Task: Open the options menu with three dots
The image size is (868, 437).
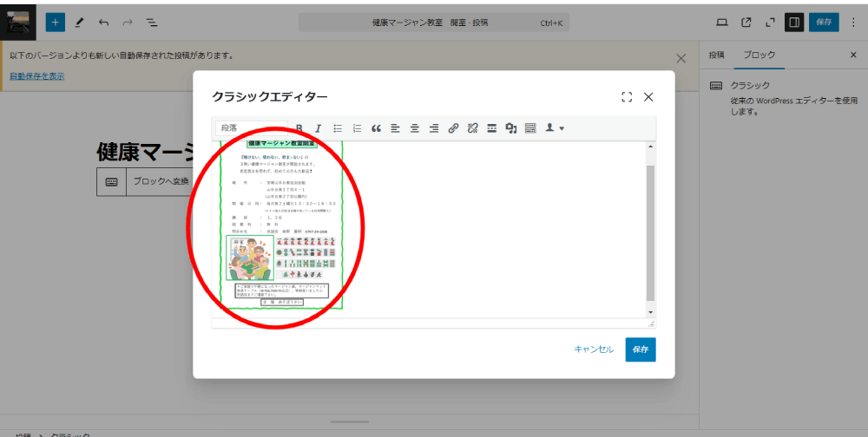Action: tap(852, 22)
